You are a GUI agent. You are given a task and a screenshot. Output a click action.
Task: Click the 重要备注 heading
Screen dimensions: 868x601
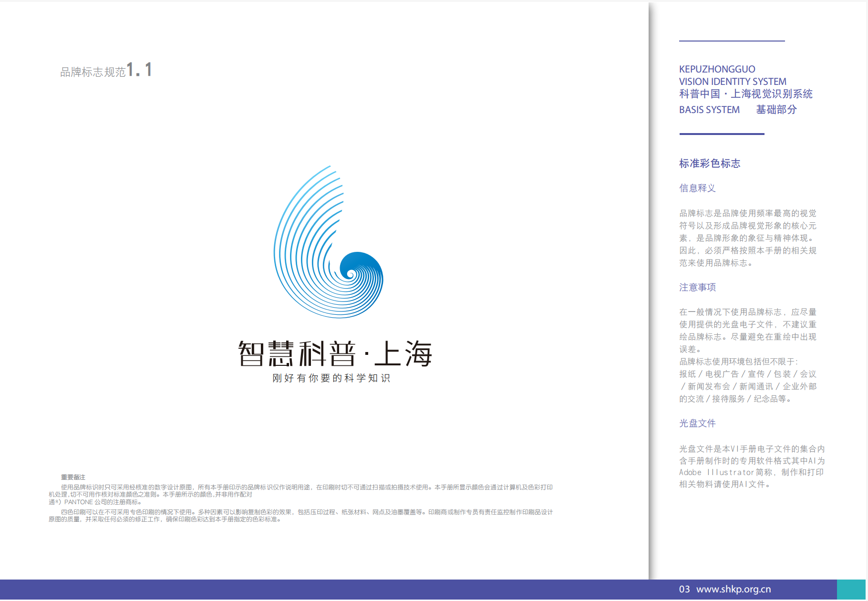pos(73,477)
